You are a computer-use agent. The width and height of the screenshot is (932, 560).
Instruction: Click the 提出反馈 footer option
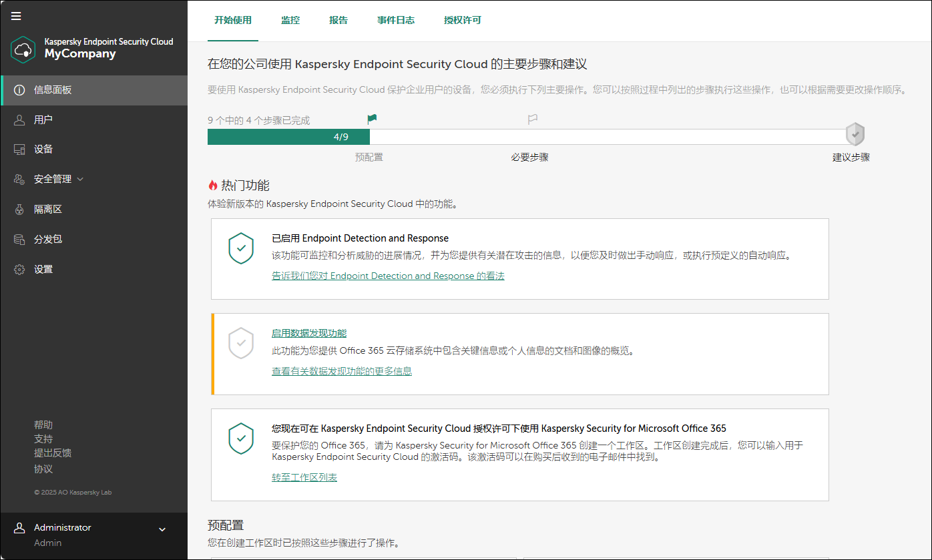[52, 453]
